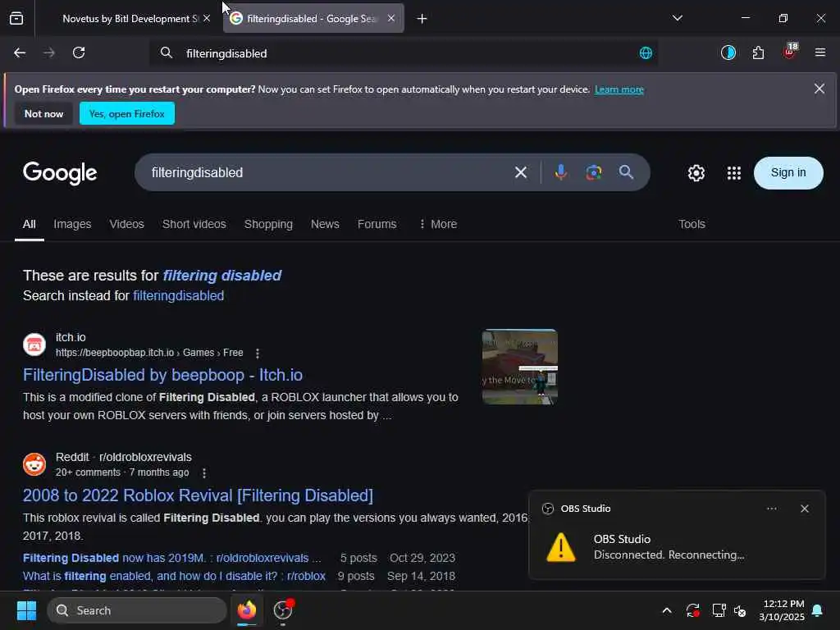
Task: Open the Learn more link in notification bar
Action: (x=619, y=89)
